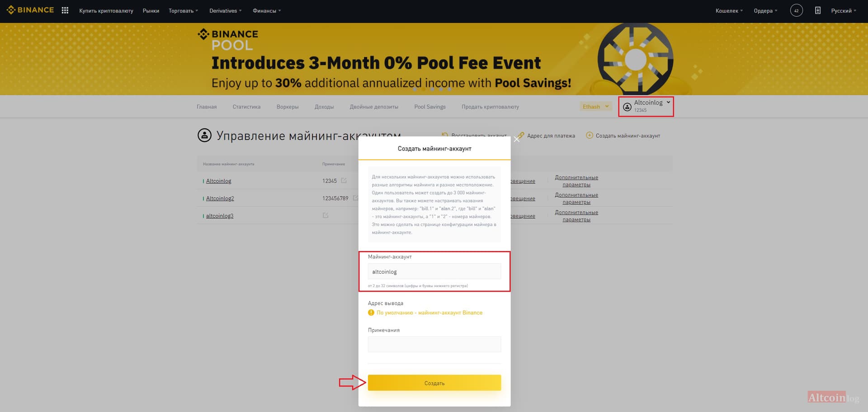This screenshot has height=412, width=868.
Task: Open Продать криптовалюту tab
Action: click(x=490, y=107)
